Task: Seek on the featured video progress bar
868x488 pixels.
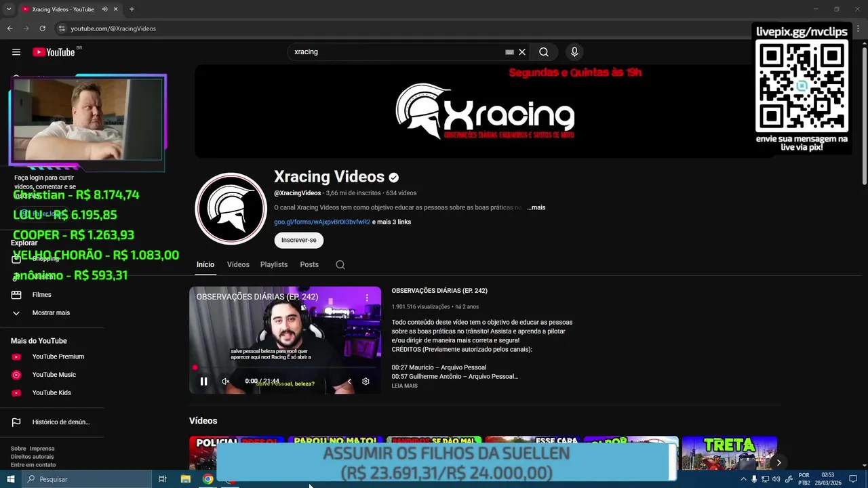Action: 285,368
